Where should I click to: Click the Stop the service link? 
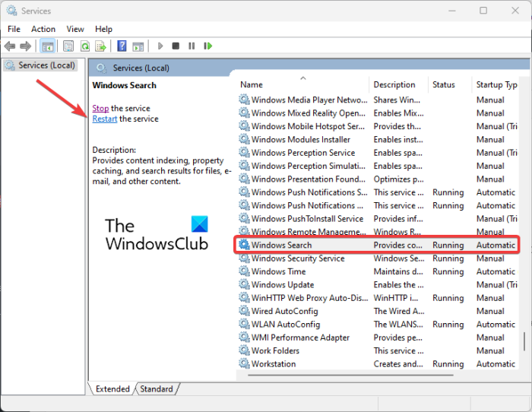pyautogui.click(x=101, y=108)
